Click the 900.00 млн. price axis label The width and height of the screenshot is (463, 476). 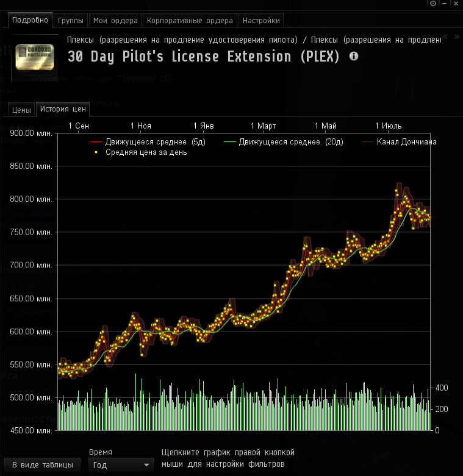pyautogui.click(x=31, y=133)
